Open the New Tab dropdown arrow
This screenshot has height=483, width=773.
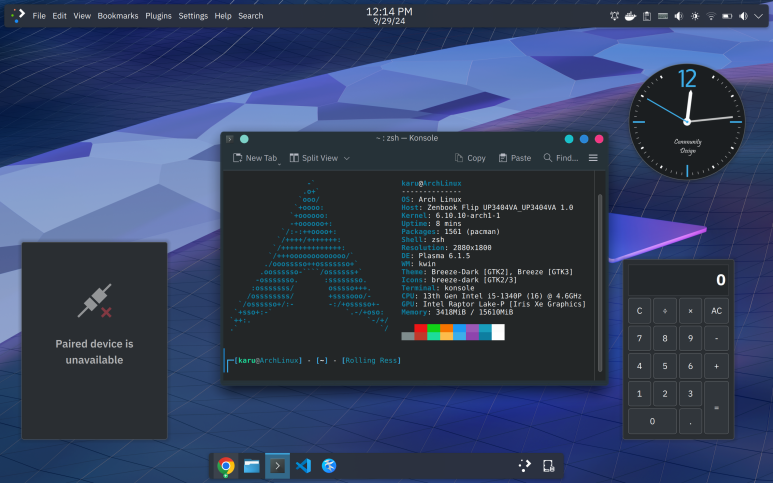coord(279,163)
